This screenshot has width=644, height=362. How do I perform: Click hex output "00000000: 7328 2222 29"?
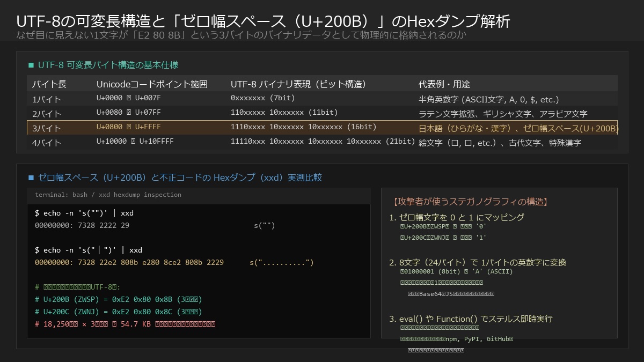pos(82,226)
